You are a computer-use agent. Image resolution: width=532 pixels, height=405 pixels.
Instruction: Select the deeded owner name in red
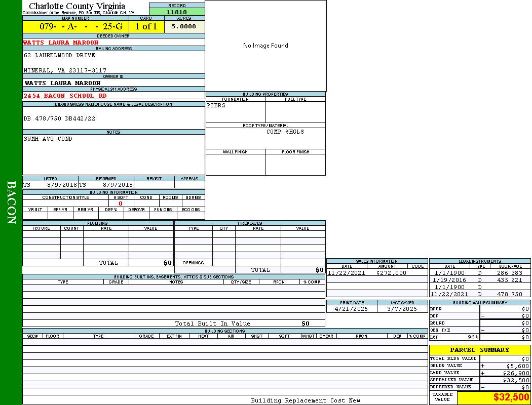(61, 43)
